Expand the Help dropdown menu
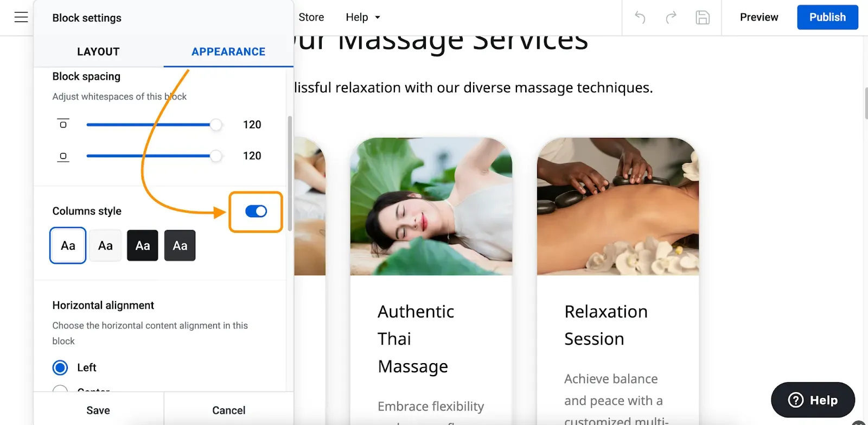868x425 pixels. point(363,17)
